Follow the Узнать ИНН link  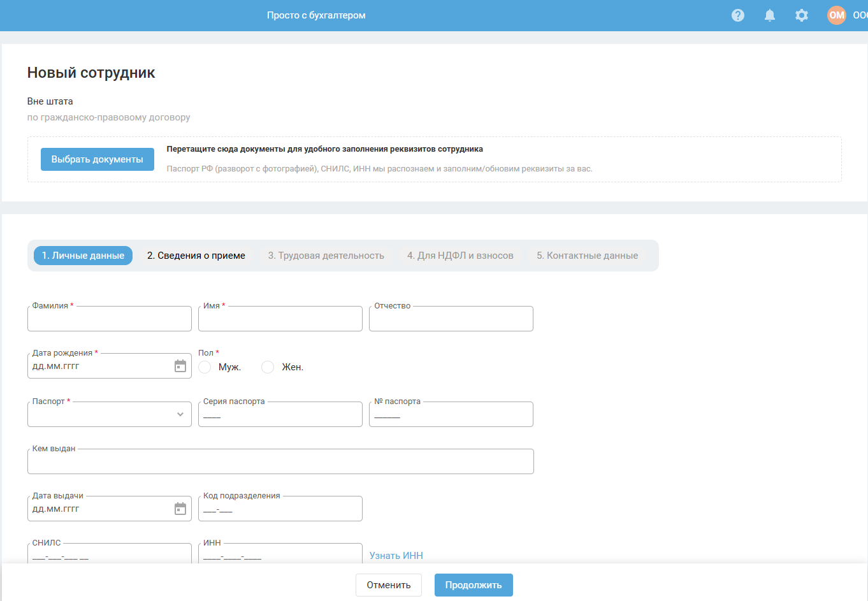coord(396,556)
